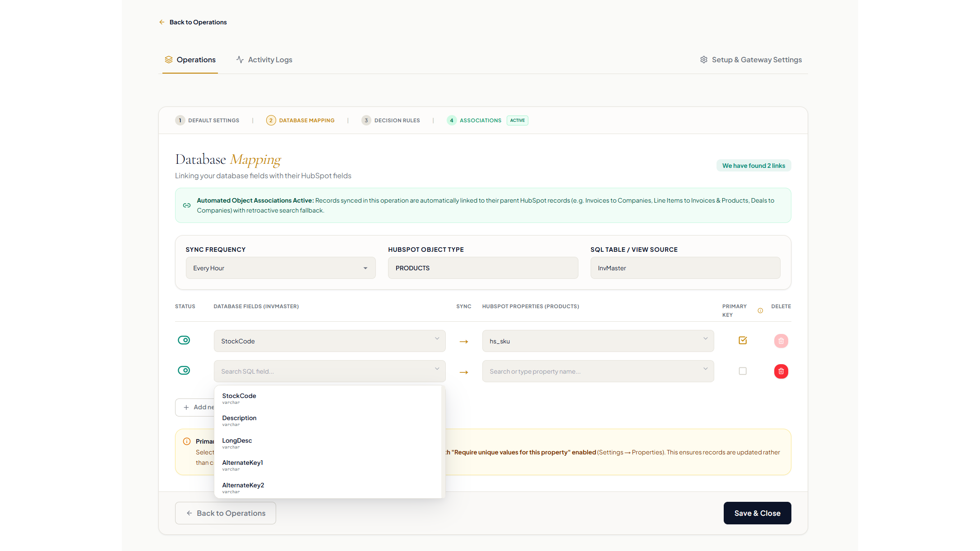Click Save & Close button
Screen dimensions: 980x551
(x=757, y=513)
